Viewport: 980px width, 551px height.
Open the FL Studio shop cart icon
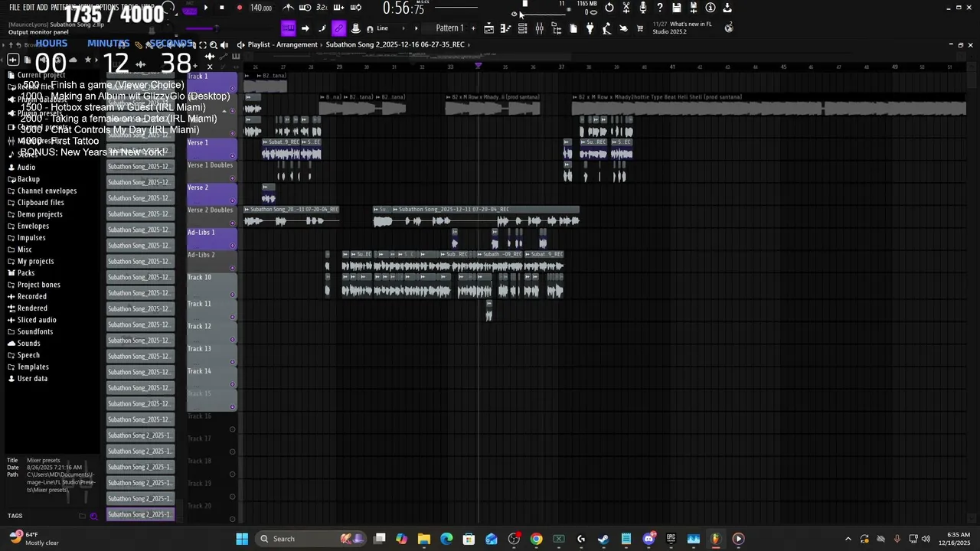640,28
